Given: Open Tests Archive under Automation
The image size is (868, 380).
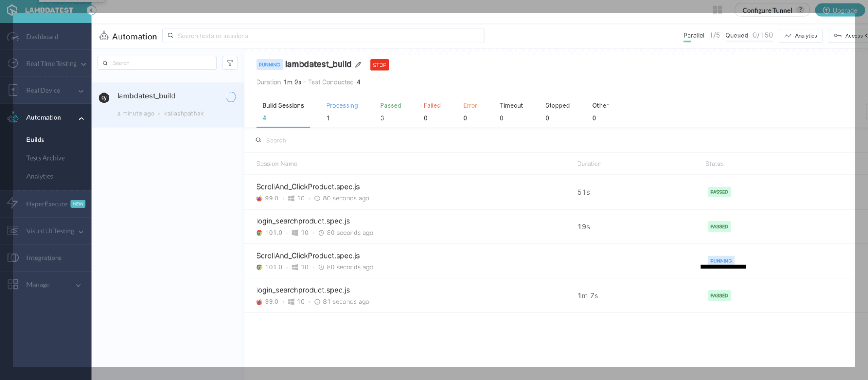Looking at the screenshot, I should click(x=46, y=158).
